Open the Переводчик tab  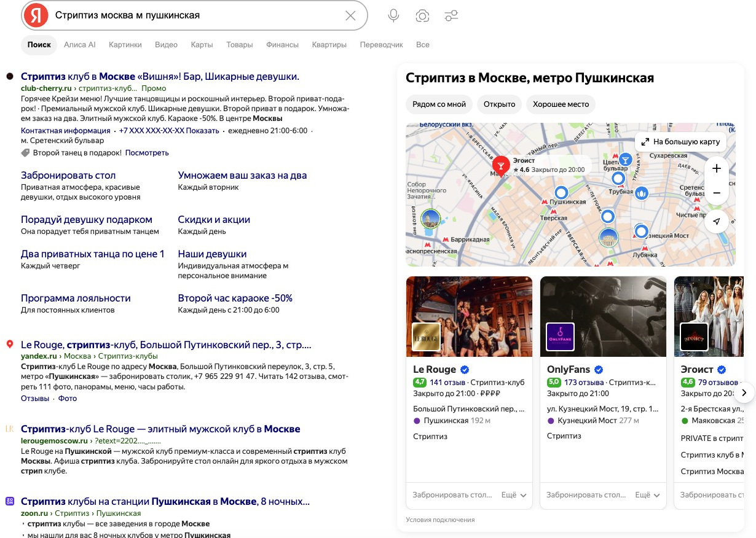tap(381, 45)
